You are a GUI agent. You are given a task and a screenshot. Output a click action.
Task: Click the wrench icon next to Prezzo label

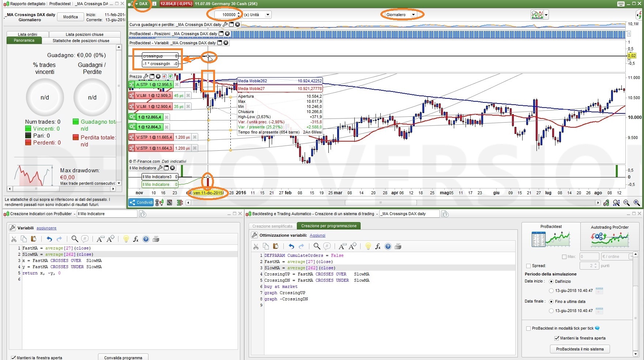(146, 76)
